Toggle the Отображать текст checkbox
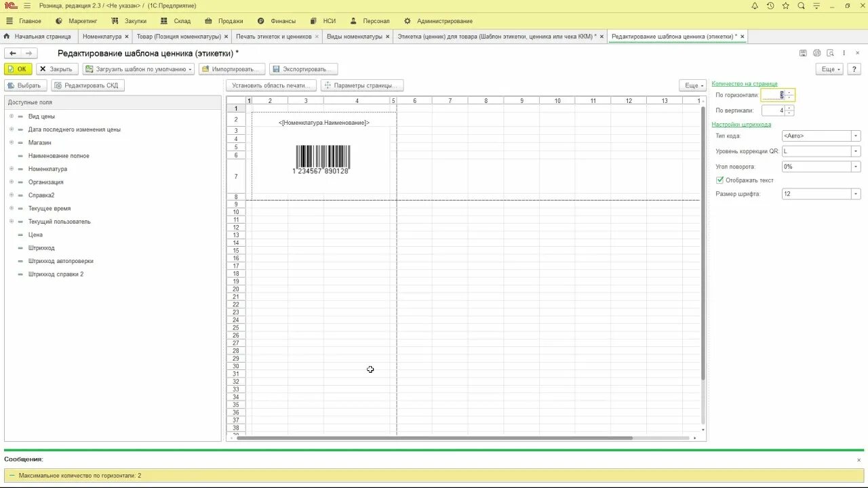This screenshot has width=868, height=488. click(x=719, y=180)
